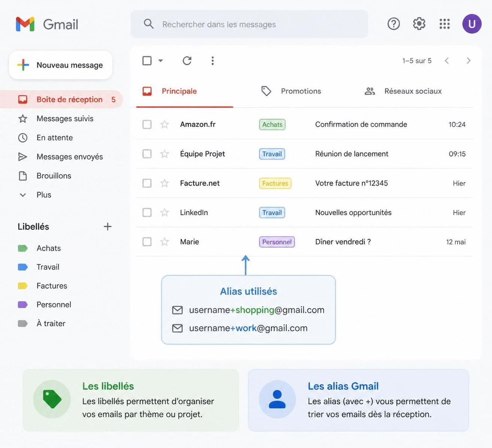Click the search magnifier icon
The image size is (492, 448).
click(x=149, y=24)
